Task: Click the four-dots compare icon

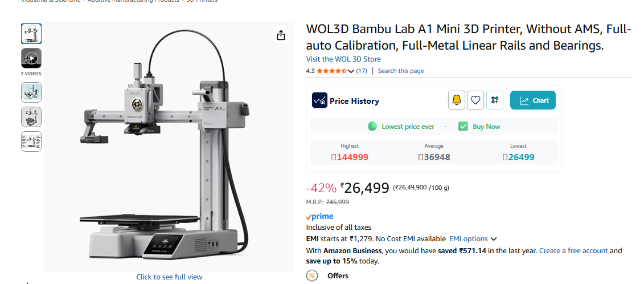Action: 495,100
